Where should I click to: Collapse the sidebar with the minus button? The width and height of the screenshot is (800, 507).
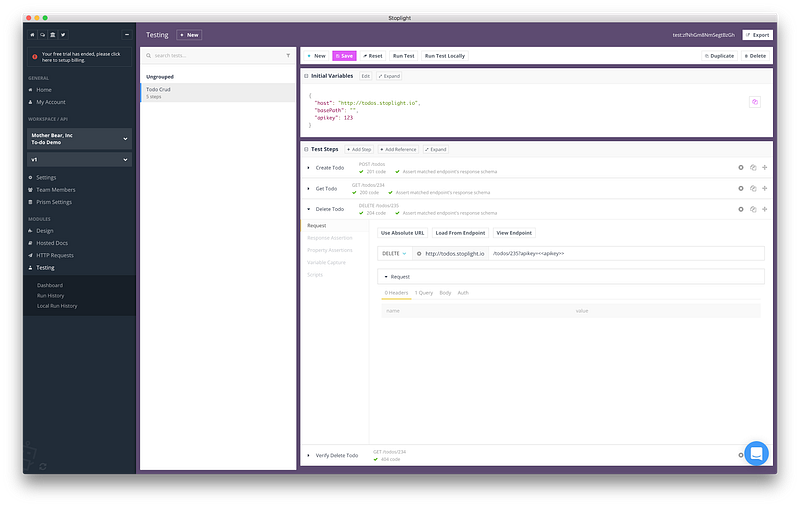127,35
